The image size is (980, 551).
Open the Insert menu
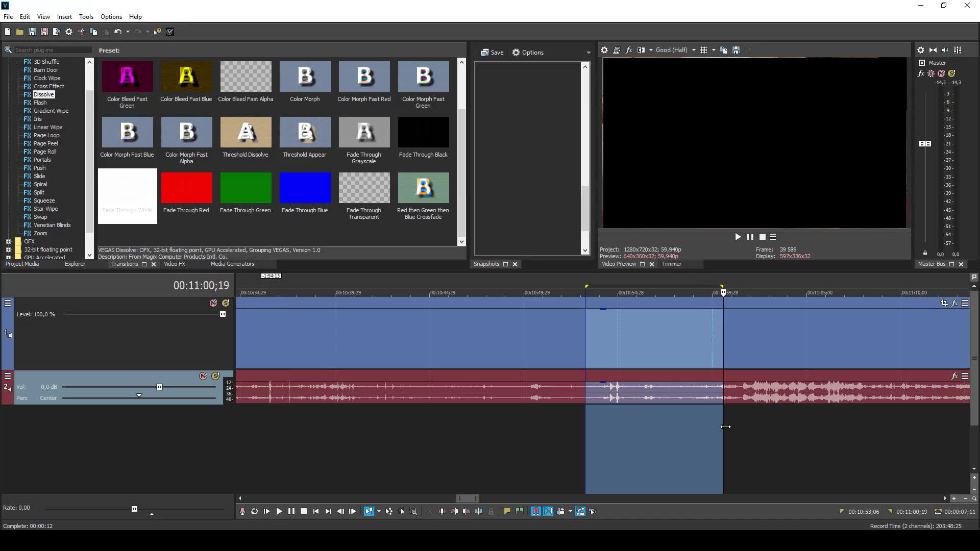64,17
